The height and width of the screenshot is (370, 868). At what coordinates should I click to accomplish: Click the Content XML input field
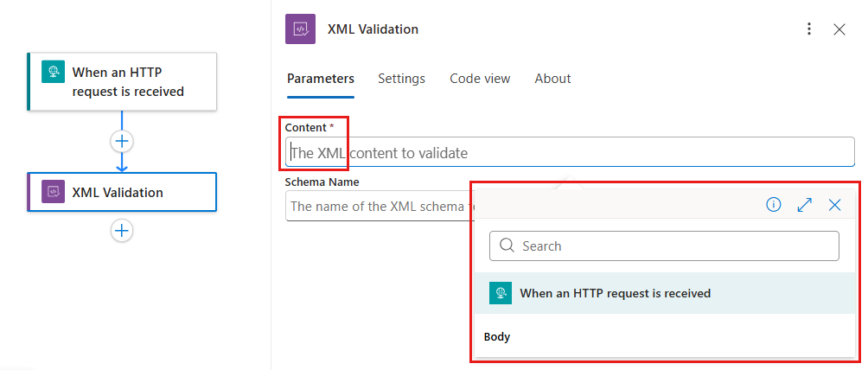tap(571, 153)
